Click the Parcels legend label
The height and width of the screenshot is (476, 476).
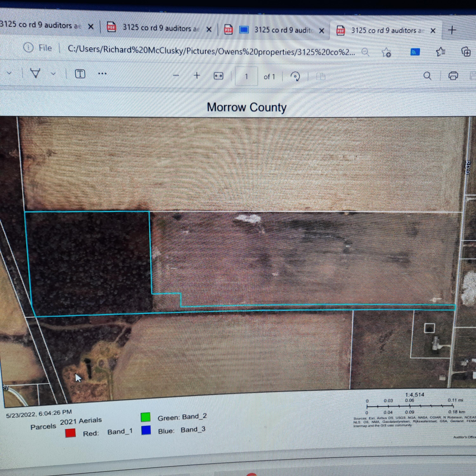click(43, 427)
